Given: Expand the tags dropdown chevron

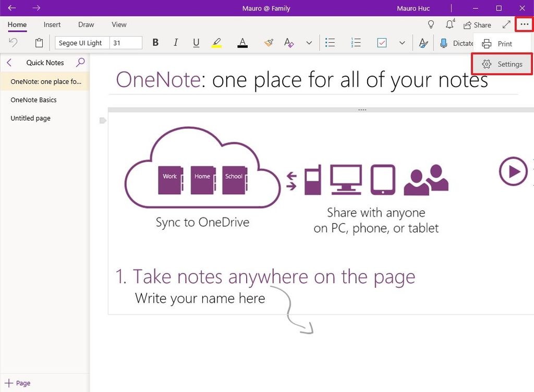Looking at the screenshot, I should (402, 43).
